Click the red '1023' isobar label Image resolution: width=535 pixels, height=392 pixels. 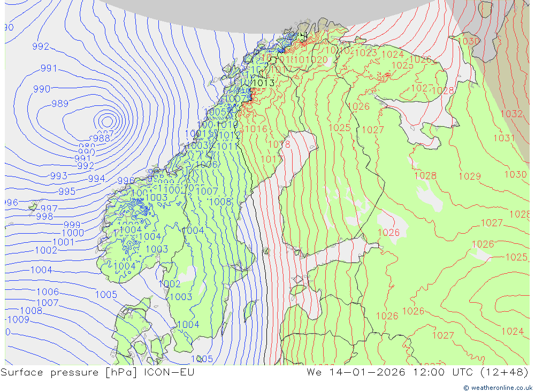366,53
